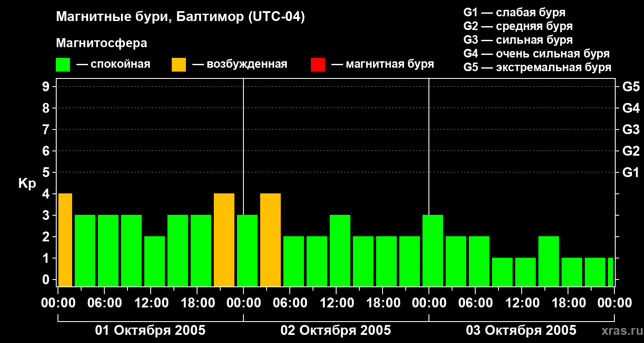
Task: Click the '— магнитная буря' legend label
Action: coord(383,64)
